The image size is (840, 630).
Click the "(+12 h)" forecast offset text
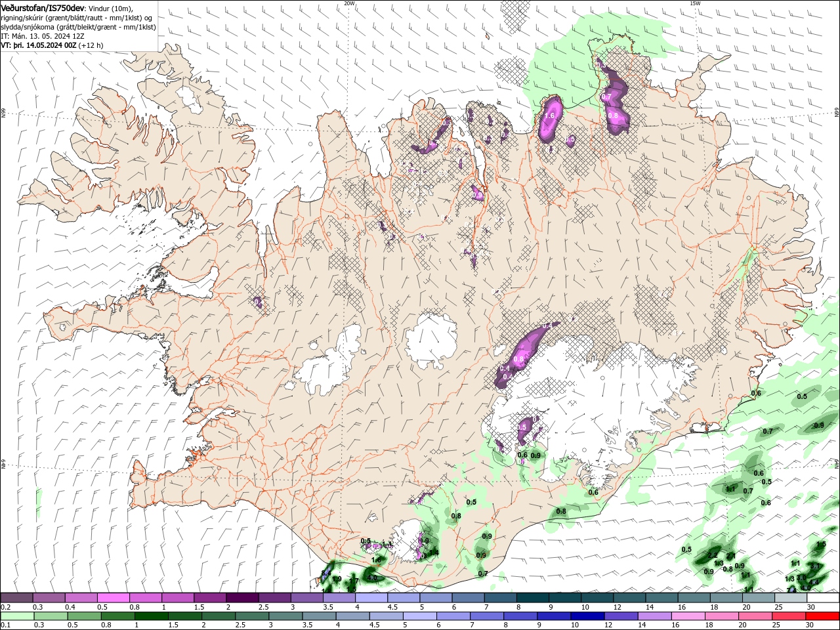[91, 45]
